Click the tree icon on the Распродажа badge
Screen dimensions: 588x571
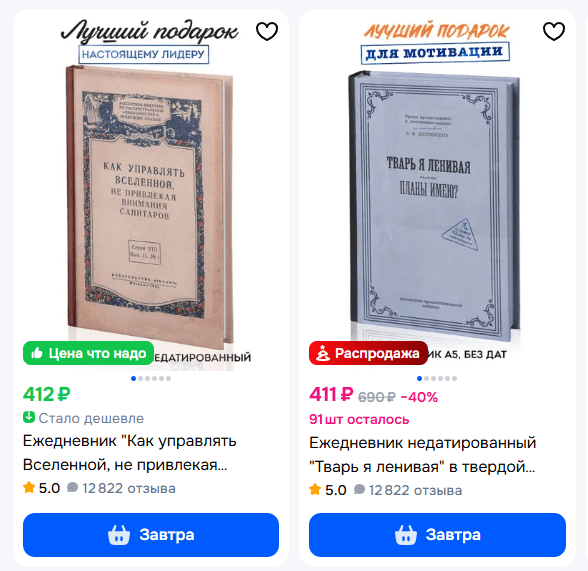[x=322, y=353]
